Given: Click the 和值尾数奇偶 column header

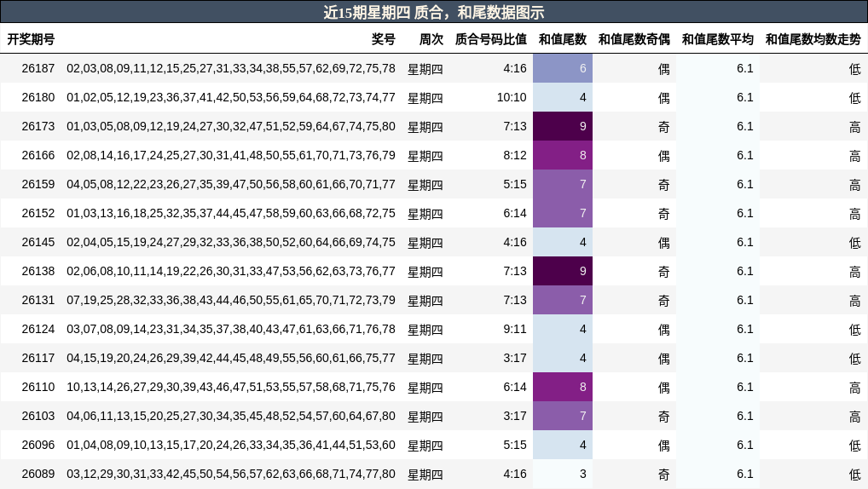Looking at the screenshot, I should click(x=634, y=39).
